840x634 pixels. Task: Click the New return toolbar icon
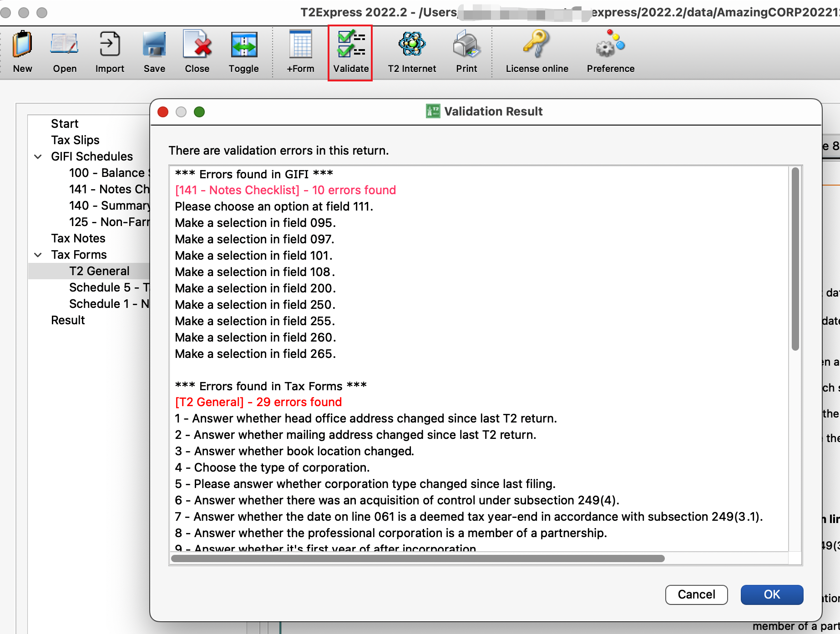point(22,51)
